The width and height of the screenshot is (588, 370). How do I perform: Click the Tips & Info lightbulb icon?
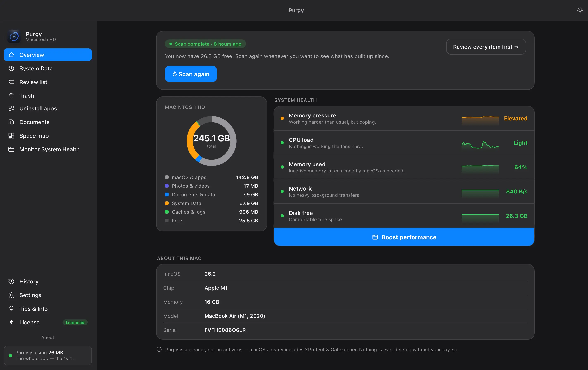(11, 309)
